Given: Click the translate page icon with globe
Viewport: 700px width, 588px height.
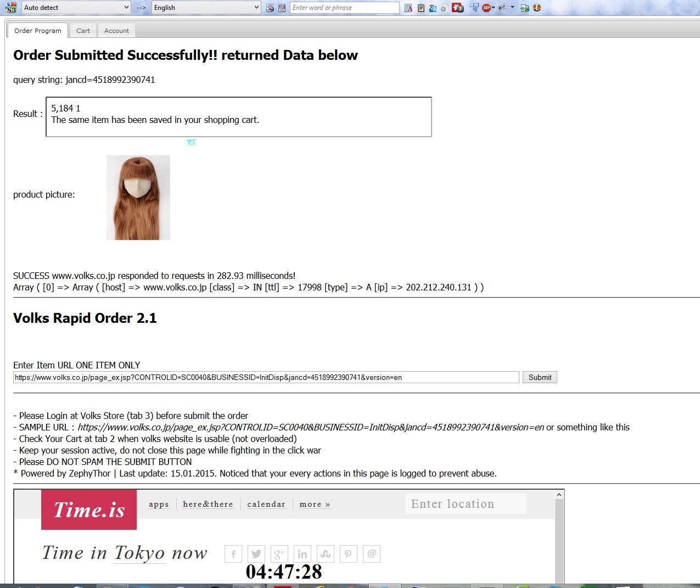Looking at the screenshot, I should tap(270, 8).
